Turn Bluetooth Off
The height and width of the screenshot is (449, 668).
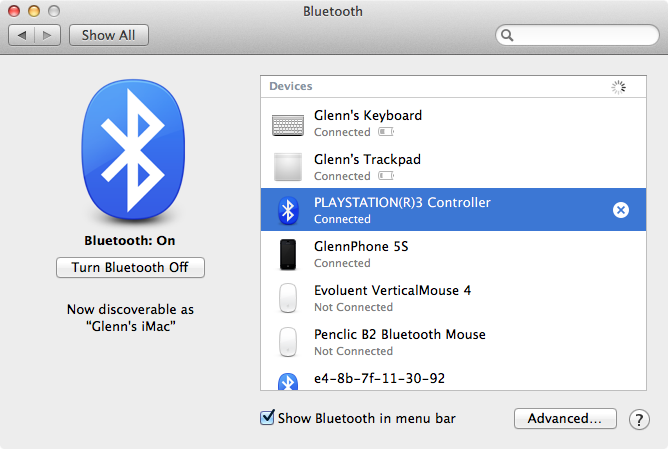point(130,267)
